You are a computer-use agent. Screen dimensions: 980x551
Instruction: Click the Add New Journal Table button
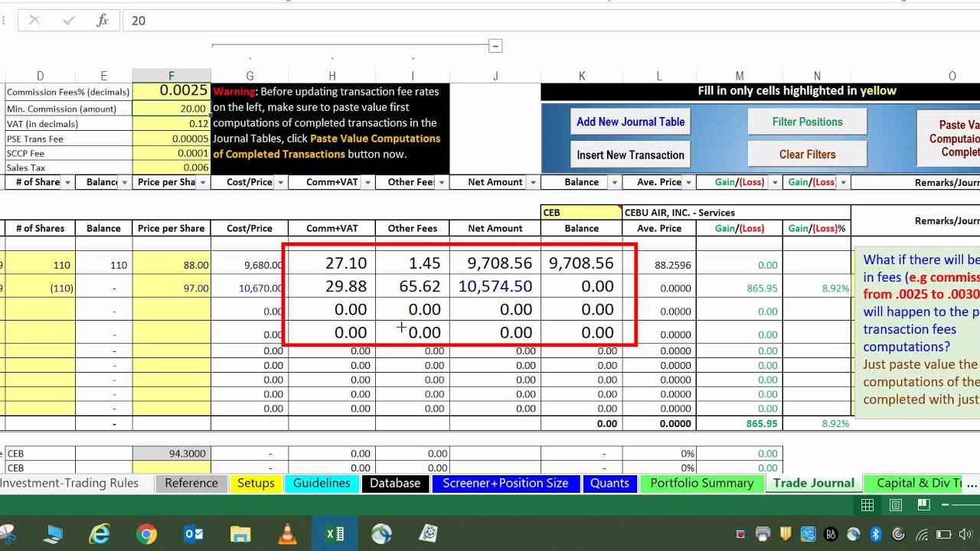click(x=631, y=122)
